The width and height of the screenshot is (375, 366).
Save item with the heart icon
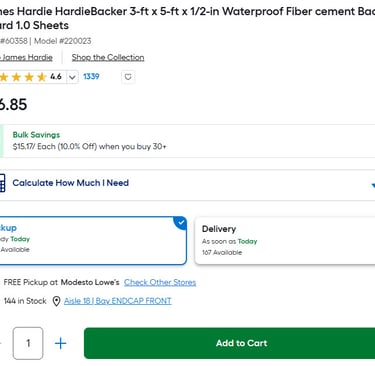click(x=128, y=77)
